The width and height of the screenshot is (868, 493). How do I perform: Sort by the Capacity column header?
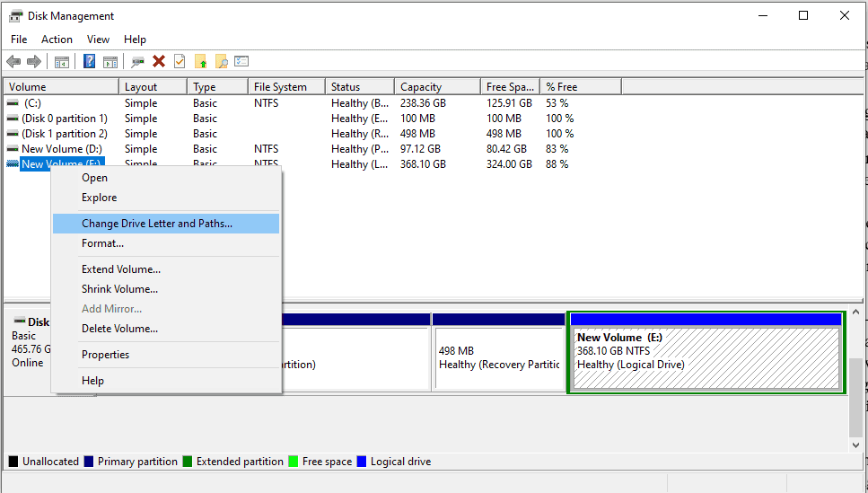pos(437,87)
